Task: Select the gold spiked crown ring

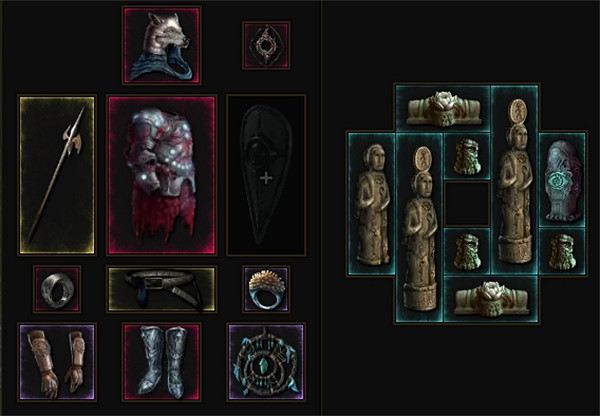Action: pos(266,289)
